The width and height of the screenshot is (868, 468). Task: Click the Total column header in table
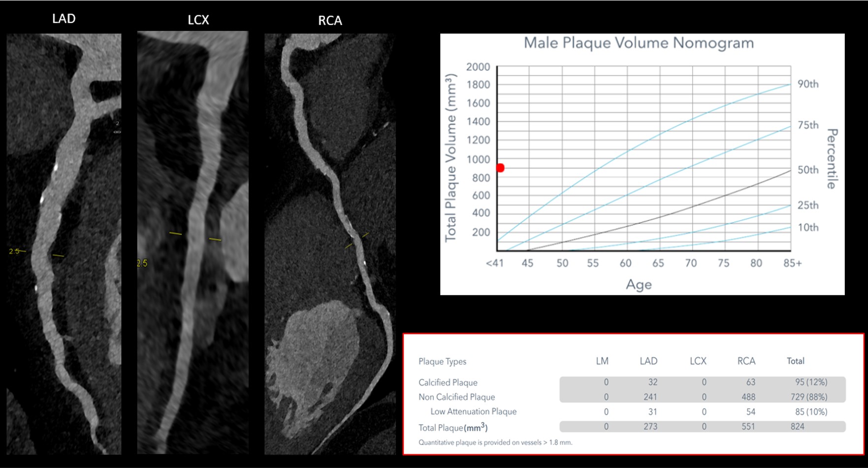pyautogui.click(x=795, y=361)
